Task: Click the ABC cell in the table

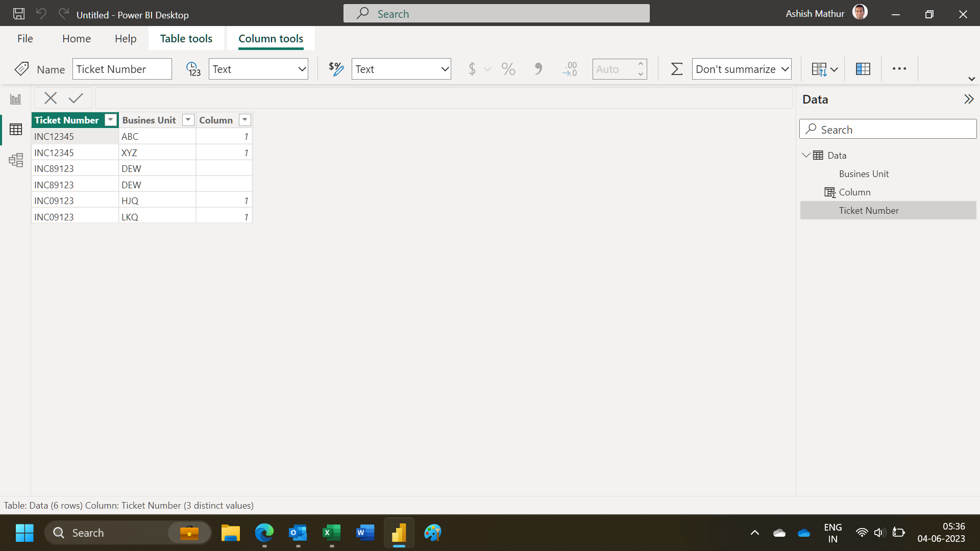Action: tap(157, 137)
